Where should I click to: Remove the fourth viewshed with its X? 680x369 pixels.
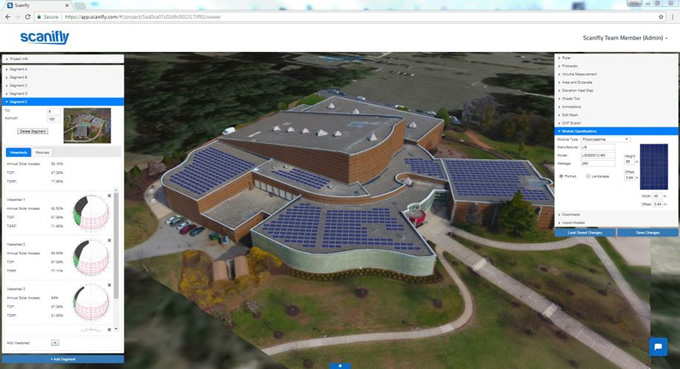pos(109,330)
